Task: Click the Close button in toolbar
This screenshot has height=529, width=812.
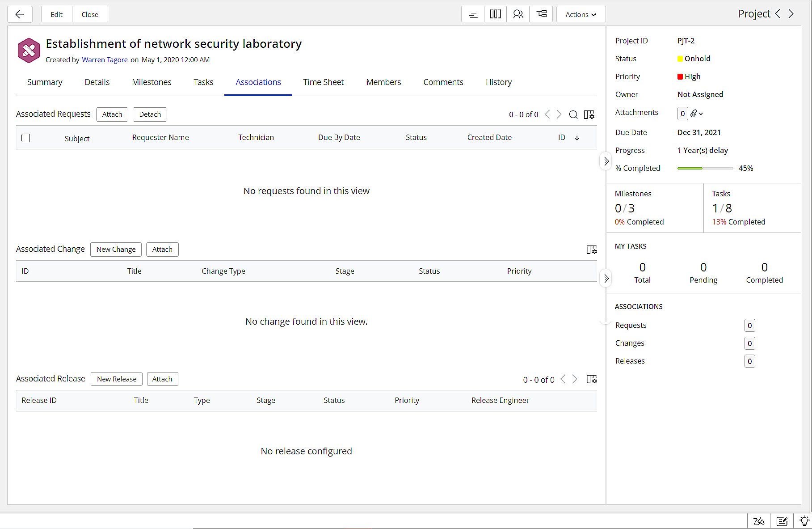Action: 90,14
